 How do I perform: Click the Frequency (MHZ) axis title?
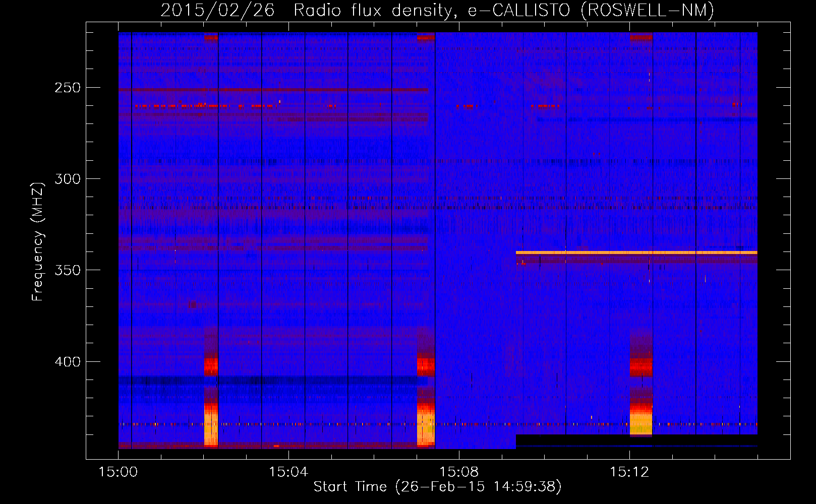38,241
